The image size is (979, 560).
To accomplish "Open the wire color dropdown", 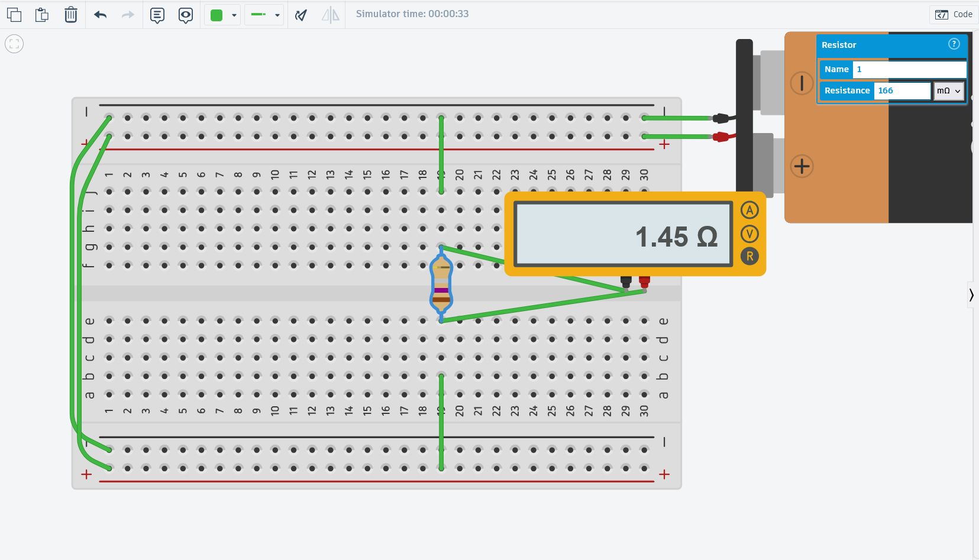I will pyautogui.click(x=234, y=15).
